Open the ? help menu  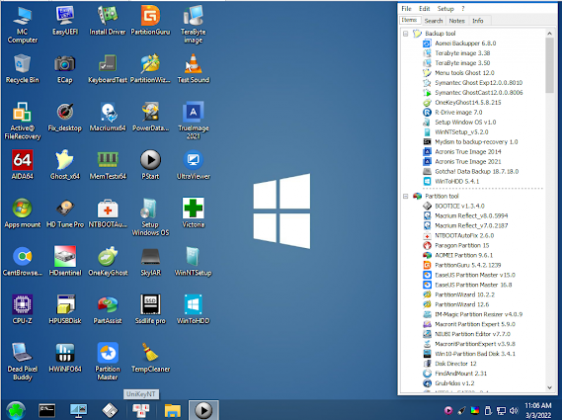[463, 9]
